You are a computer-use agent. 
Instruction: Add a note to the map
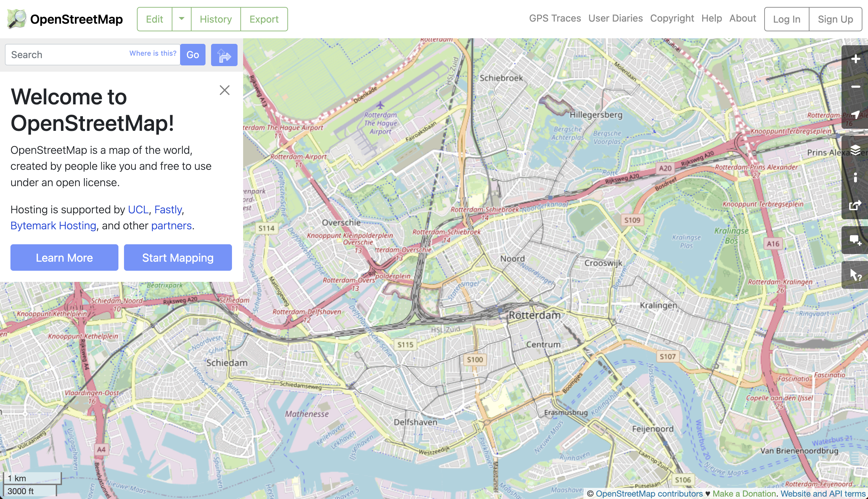click(855, 240)
